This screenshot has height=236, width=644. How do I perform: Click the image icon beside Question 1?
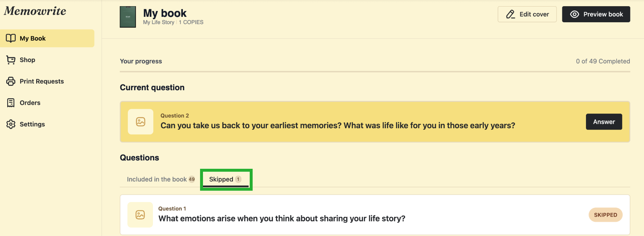click(x=140, y=215)
